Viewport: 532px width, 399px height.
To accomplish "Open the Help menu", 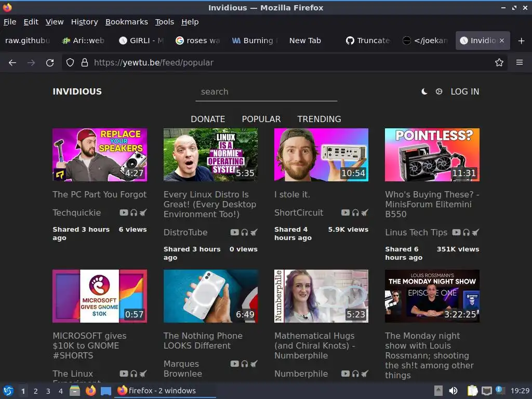I will tap(190, 22).
